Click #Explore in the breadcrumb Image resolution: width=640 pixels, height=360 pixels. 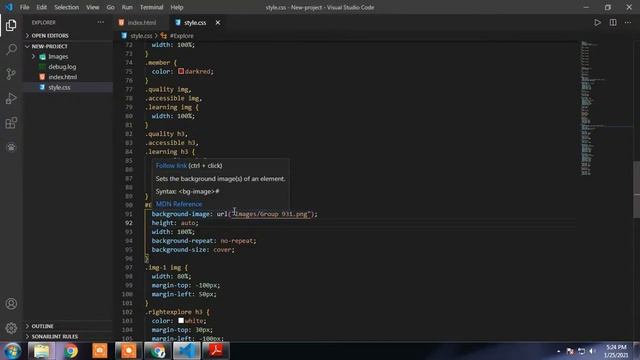coord(182,36)
